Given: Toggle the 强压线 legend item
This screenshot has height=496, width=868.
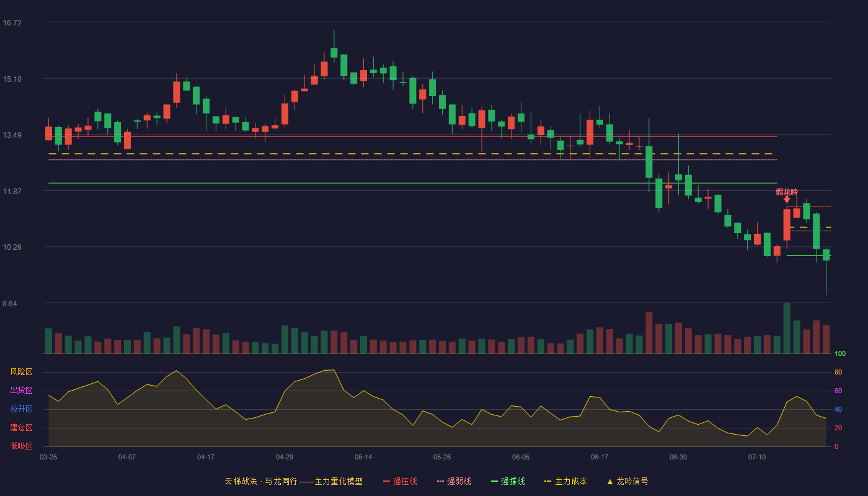Looking at the screenshot, I should point(400,481).
